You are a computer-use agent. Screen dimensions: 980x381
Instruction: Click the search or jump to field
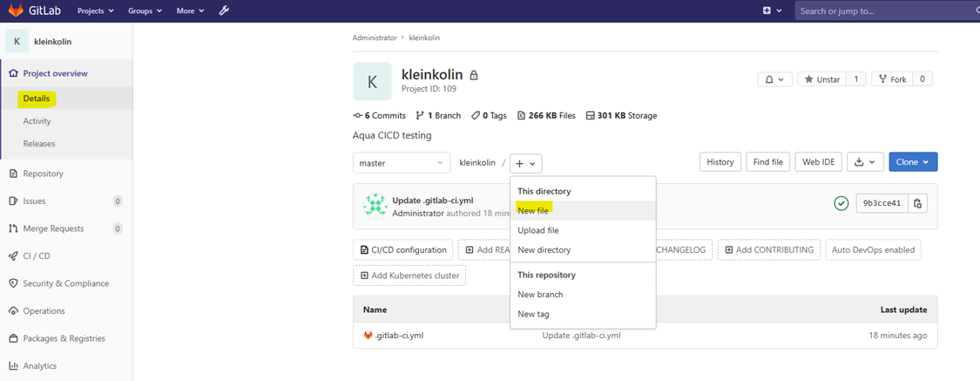[x=888, y=10]
